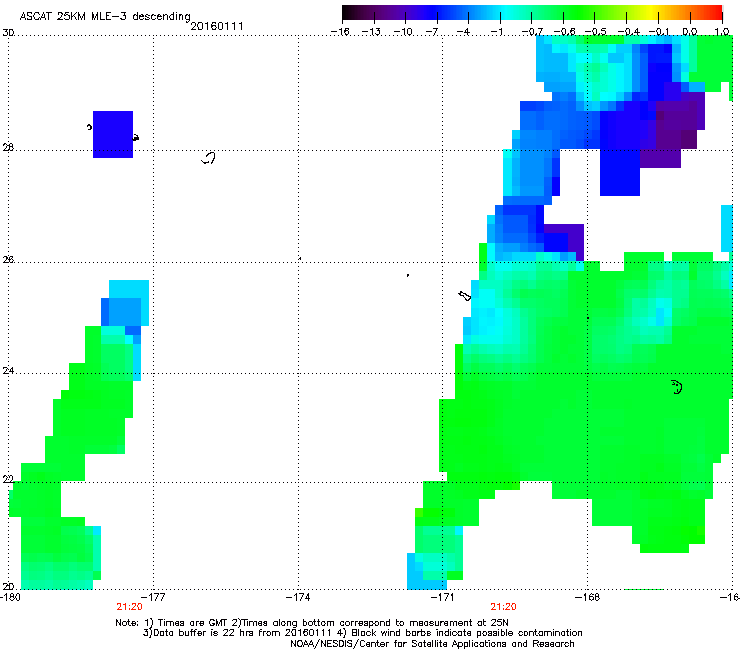This screenshot has height=650, width=740.
Task: Pick the red end of the color bar
Action: click(716, 13)
